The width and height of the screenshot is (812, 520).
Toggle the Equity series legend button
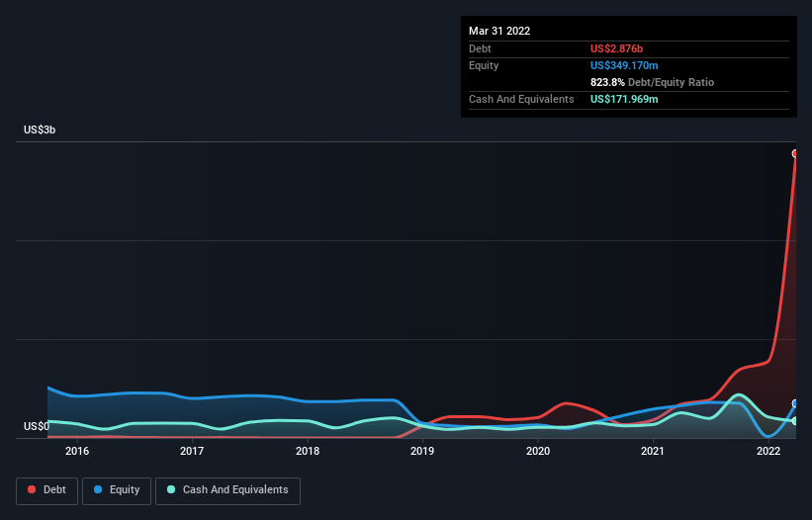pos(117,490)
